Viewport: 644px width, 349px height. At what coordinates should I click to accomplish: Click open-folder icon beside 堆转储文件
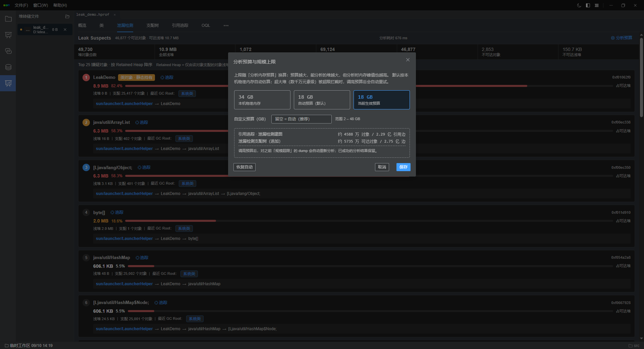67,16
